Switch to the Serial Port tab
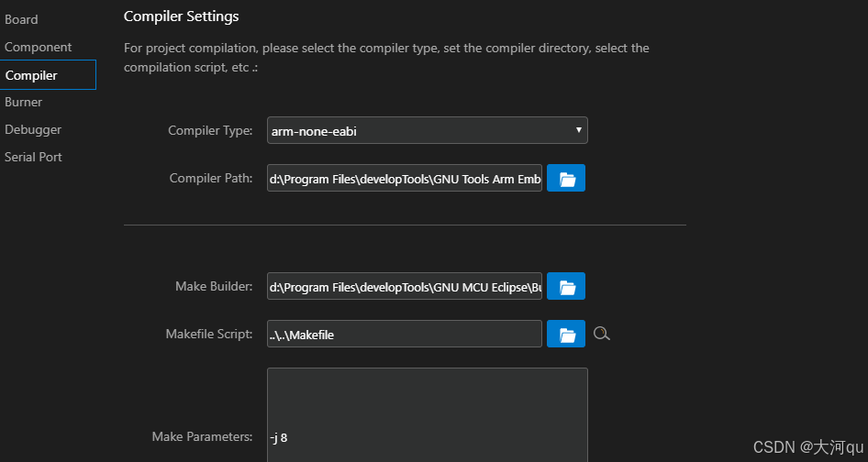This screenshot has width=868, height=462. [x=33, y=157]
